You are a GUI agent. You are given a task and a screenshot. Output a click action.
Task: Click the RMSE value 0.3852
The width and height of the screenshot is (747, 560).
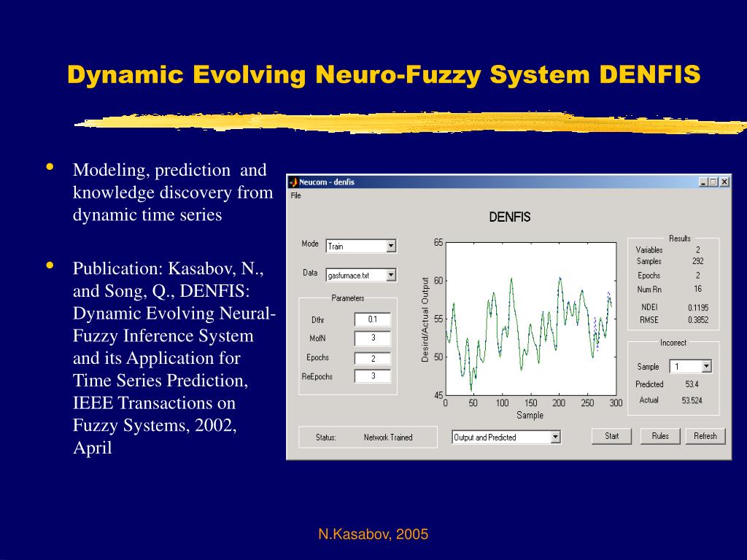pyautogui.click(x=698, y=320)
